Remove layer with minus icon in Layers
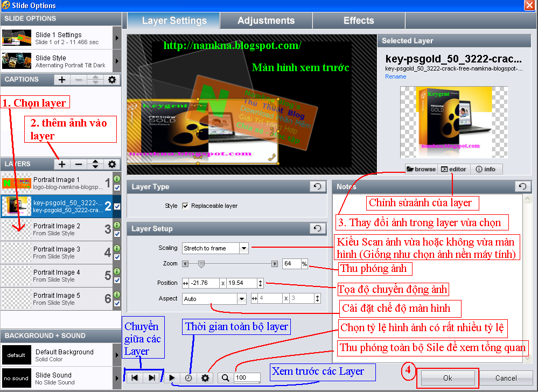 tap(79, 164)
